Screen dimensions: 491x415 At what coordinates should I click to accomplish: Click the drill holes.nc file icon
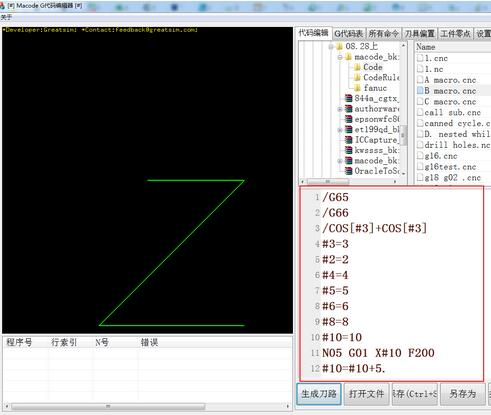click(420, 145)
